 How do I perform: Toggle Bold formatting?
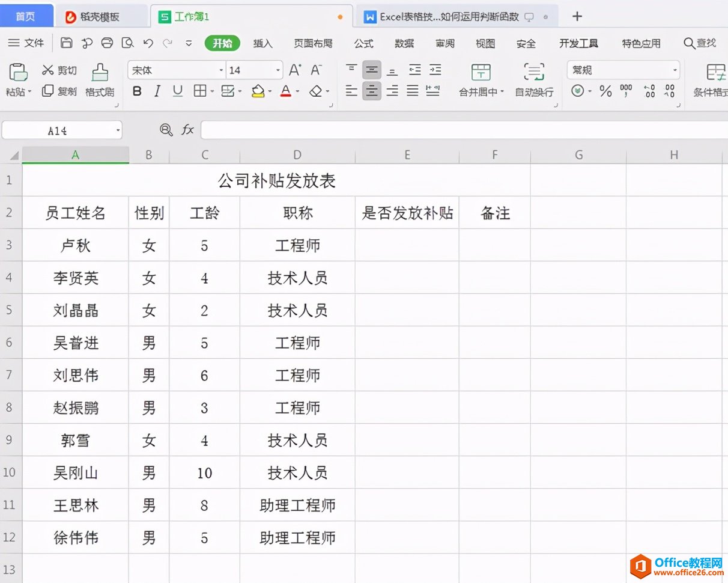(137, 91)
